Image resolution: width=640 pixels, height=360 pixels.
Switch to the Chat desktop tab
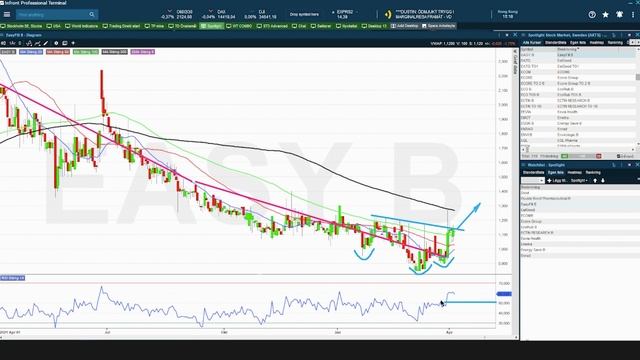point(299,26)
